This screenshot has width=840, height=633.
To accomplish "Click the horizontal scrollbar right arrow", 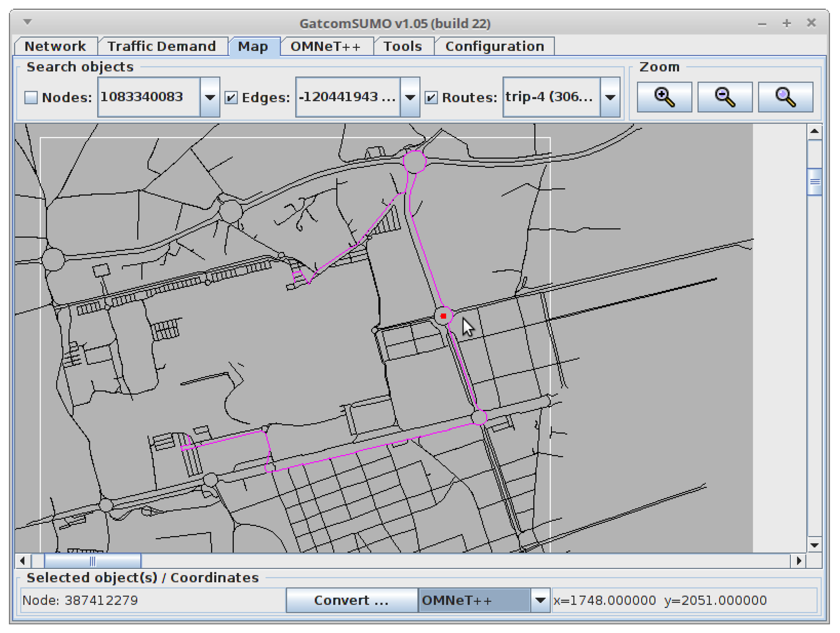I will click(x=798, y=560).
